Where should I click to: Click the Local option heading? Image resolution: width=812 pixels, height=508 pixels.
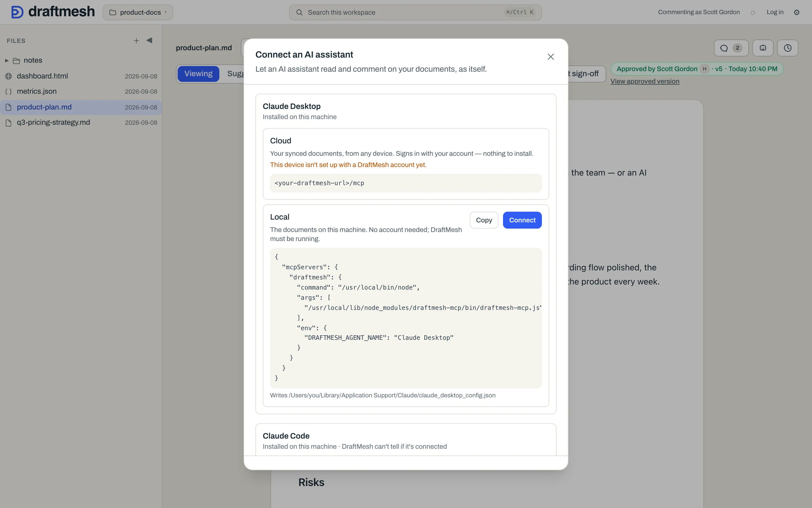(x=279, y=217)
